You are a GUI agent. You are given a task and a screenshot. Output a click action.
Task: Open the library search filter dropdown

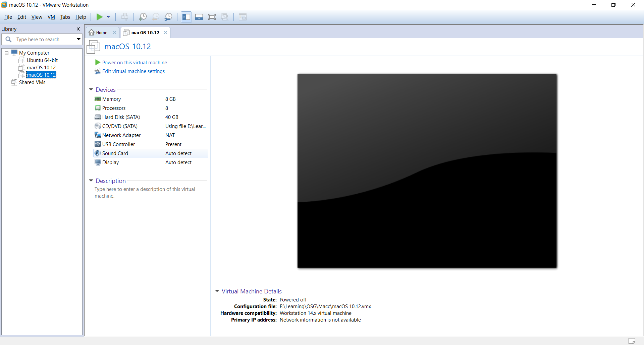pos(78,40)
